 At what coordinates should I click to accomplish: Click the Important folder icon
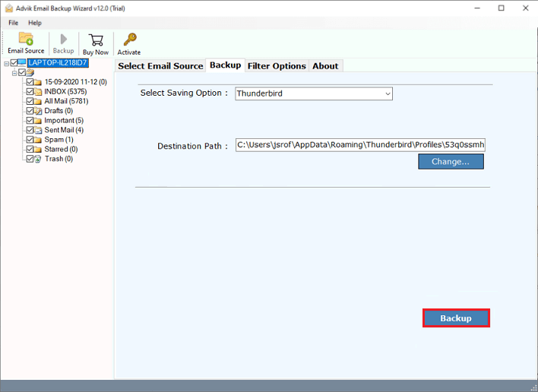click(38, 121)
